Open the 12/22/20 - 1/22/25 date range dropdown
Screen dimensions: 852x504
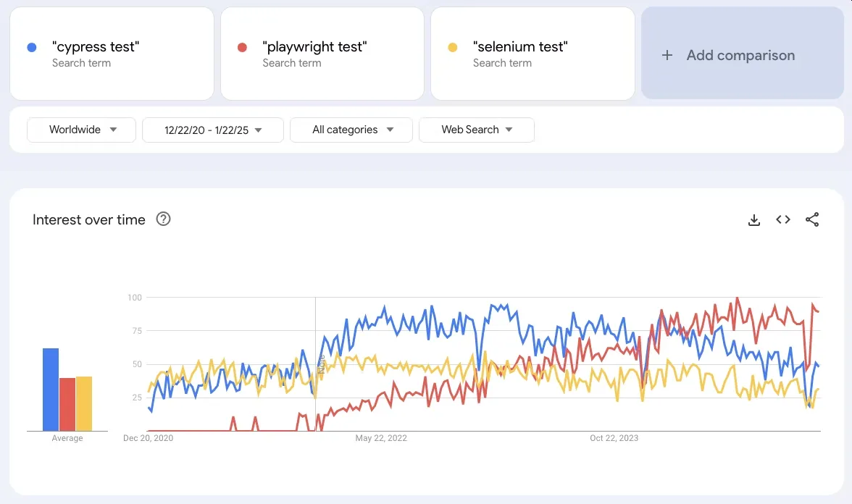(x=213, y=130)
